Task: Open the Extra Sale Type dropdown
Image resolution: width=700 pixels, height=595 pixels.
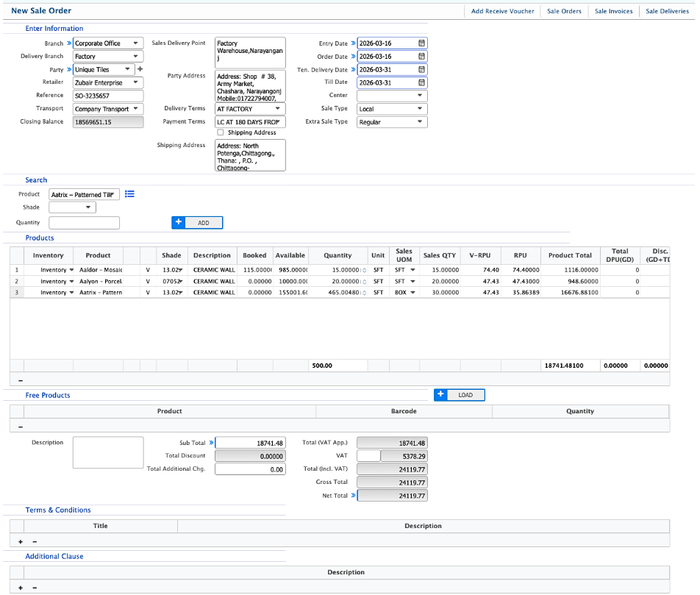Action: [x=392, y=122]
